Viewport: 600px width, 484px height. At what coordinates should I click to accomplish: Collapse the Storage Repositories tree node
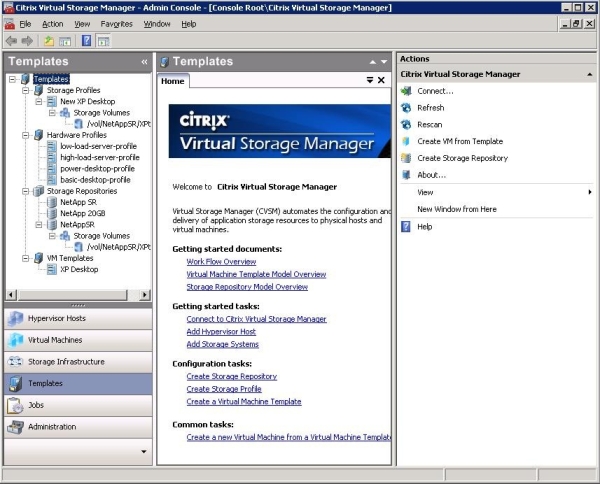tap(25, 190)
